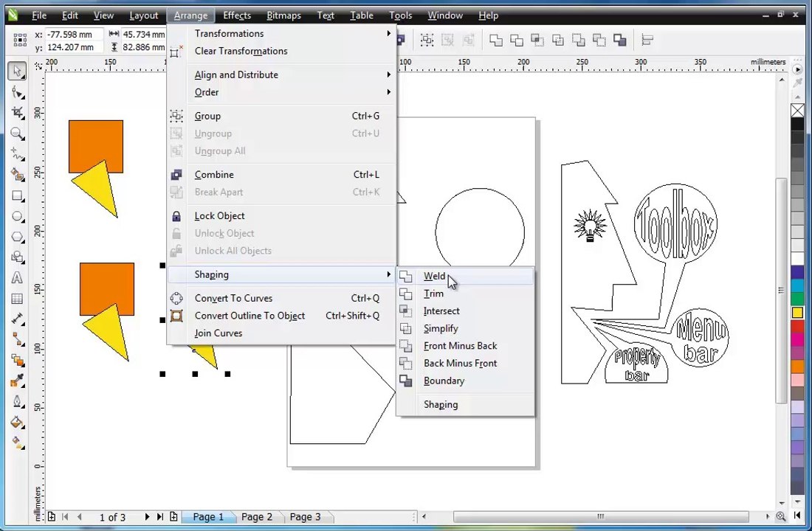812x531 pixels.
Task: Add a page with the left plus button
Action: [51, 516]
